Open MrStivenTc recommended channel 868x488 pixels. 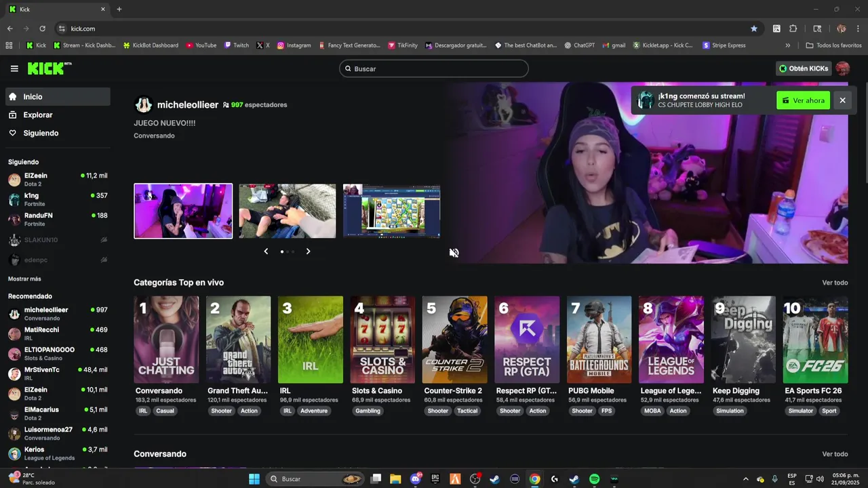[58, 373]
